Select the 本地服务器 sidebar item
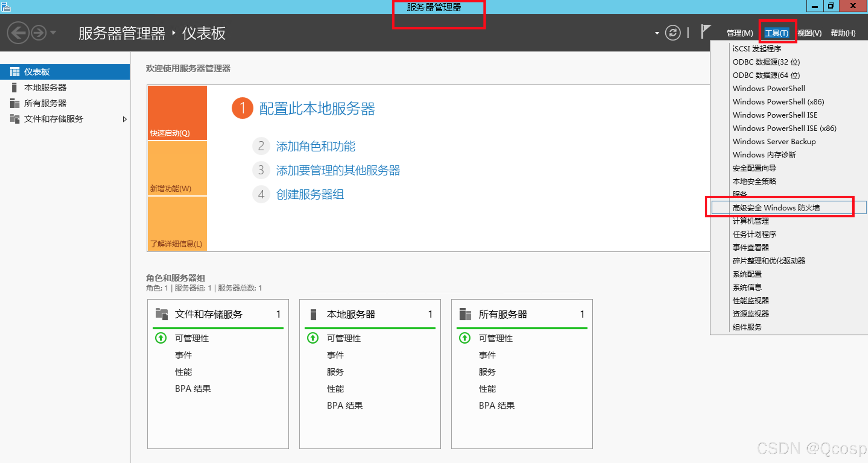Image resolution: width=868 pixels, height=463 pixels. (45, 87)
